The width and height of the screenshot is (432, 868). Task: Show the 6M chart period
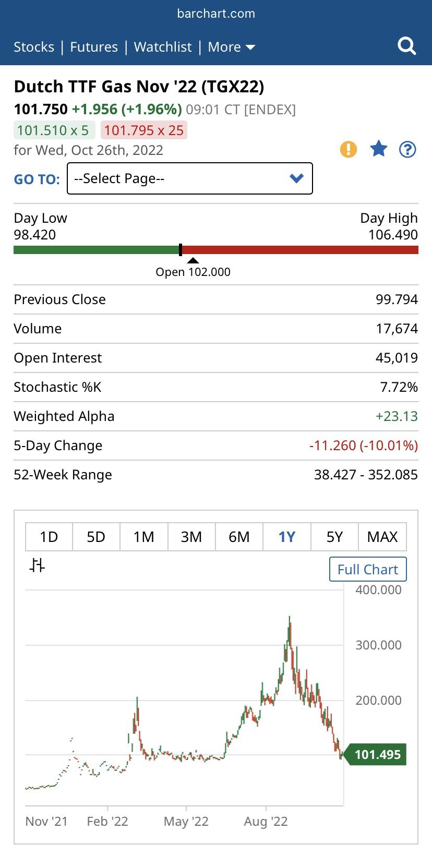coord(239,537)
